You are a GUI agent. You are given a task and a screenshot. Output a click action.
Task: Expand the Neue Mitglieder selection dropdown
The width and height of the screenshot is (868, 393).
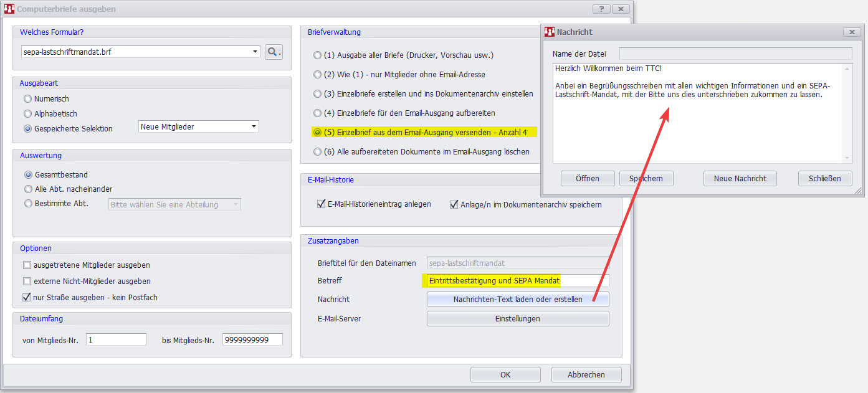tap(254, 127)
